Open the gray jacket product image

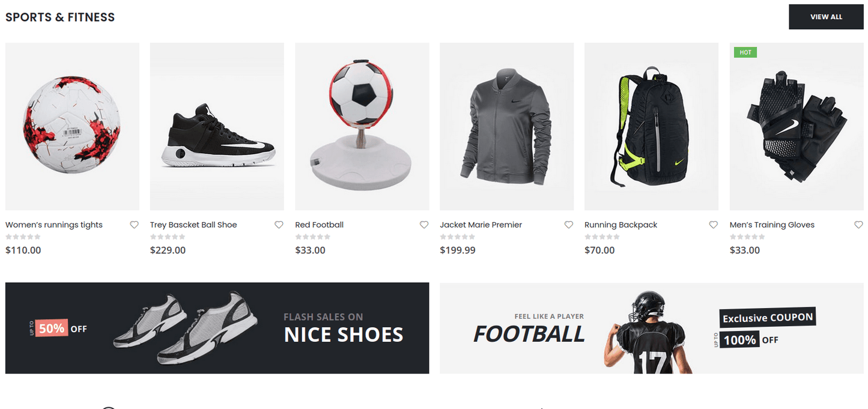507,126
